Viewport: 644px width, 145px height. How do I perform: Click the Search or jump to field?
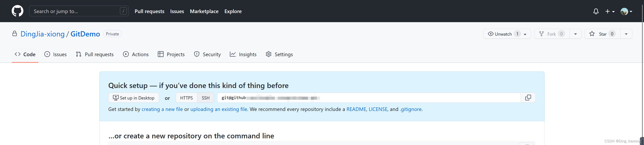(x=79, y=11)
